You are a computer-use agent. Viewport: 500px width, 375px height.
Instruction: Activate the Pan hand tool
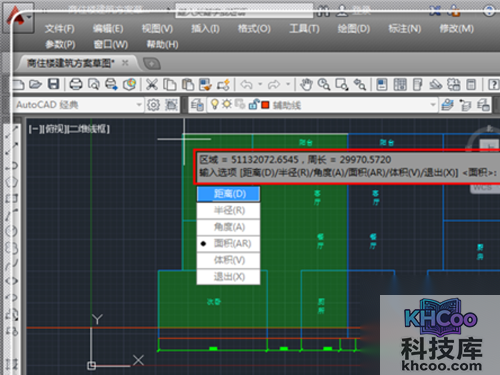306,84
